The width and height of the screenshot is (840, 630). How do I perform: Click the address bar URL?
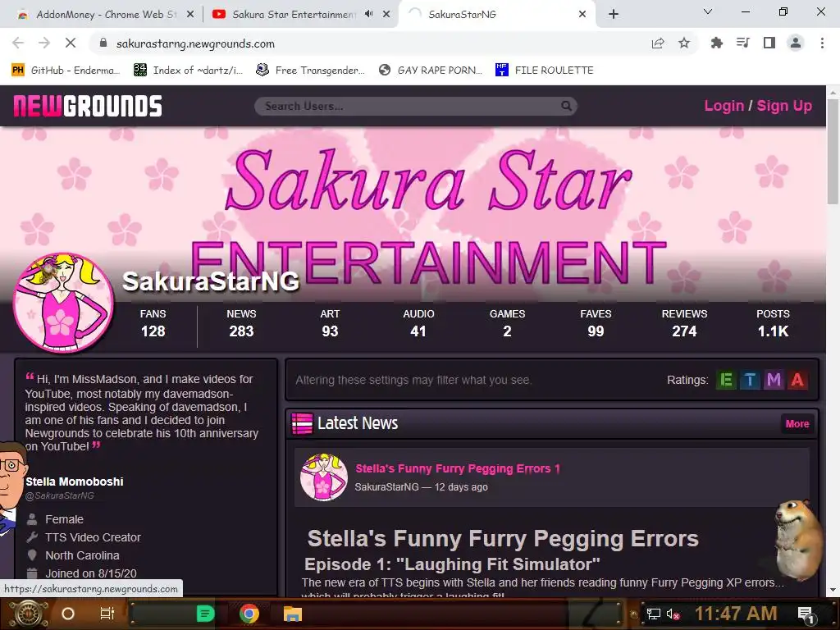pos(195,44)
